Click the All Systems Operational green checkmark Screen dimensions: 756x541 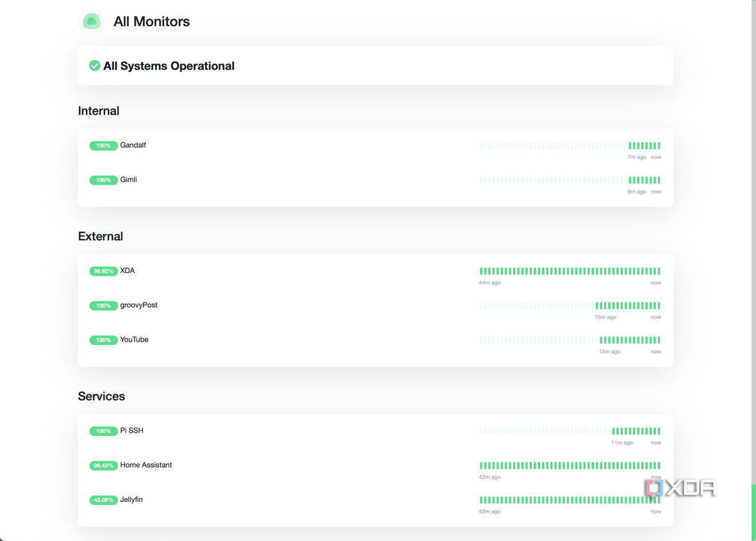pyautogui.click(x=95, y=65)
